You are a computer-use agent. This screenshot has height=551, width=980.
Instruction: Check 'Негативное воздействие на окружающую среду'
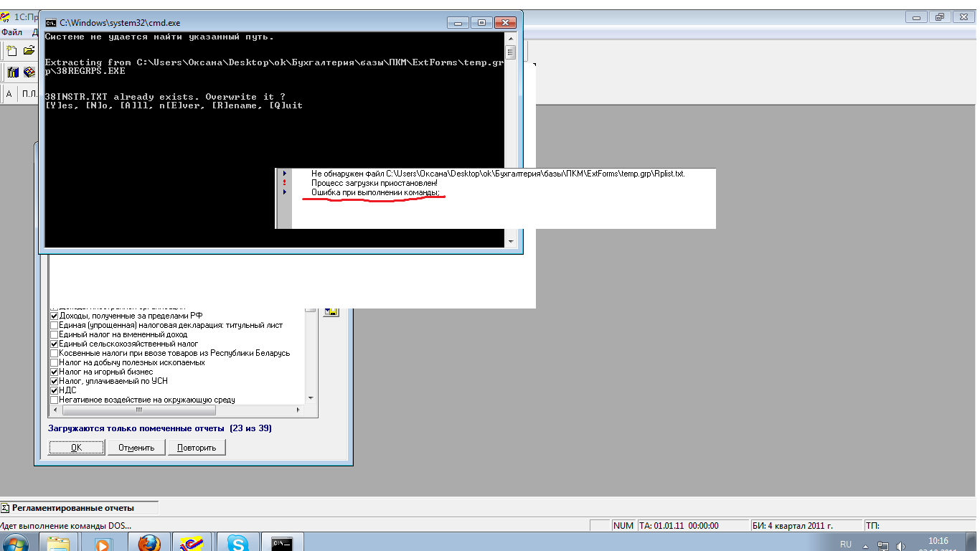point(54,400)
